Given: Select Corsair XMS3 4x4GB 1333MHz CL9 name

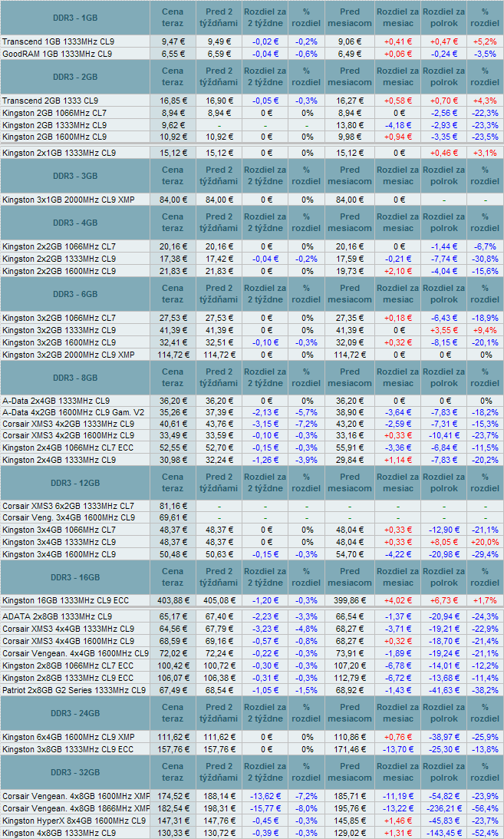Looking at the screenshot, I should (68, 629).
